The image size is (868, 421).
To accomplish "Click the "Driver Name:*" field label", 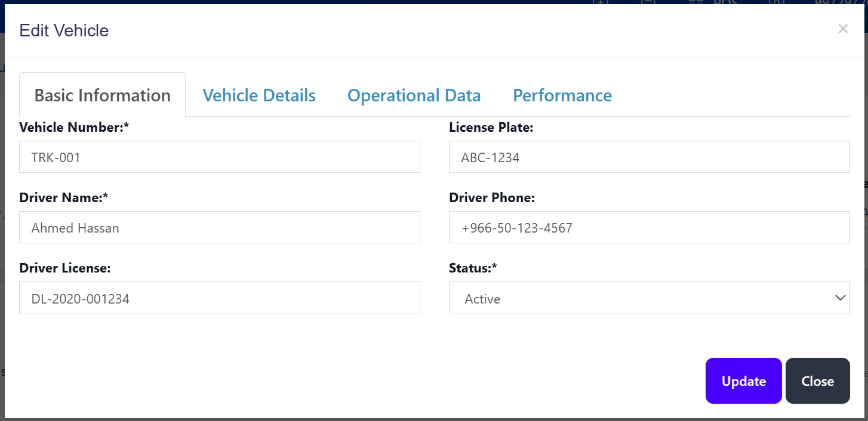I will (64, 198).
